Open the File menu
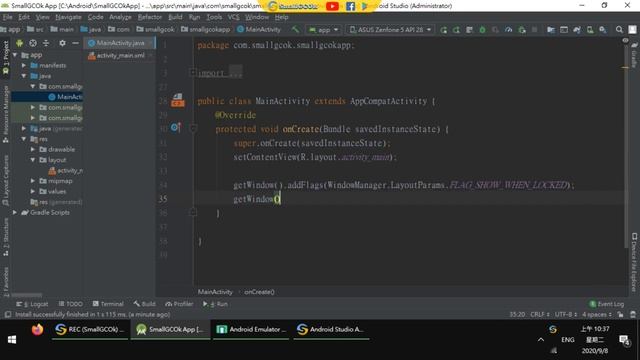The width and height of the screenshot is (640, 360). tap(7, 17)
